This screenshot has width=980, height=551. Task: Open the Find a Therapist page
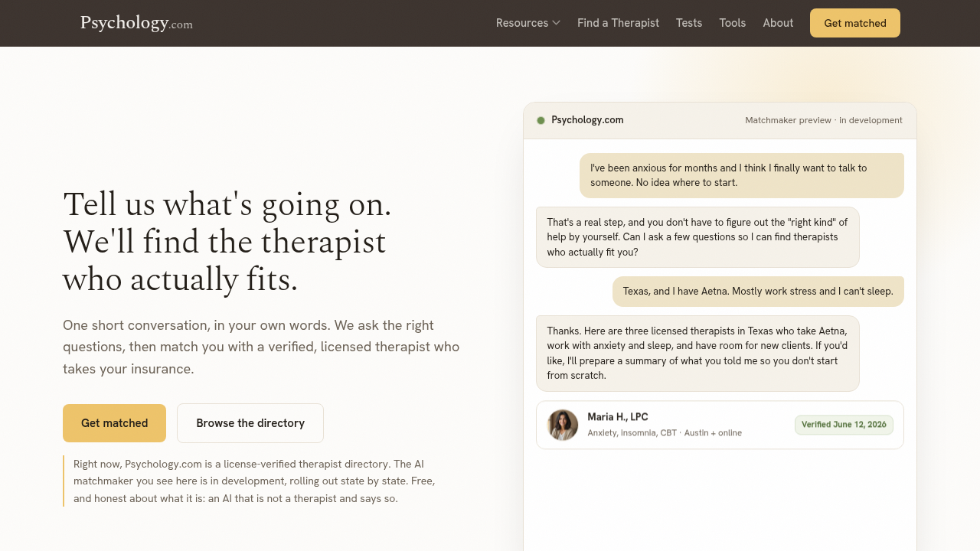[x=618, y=23]
